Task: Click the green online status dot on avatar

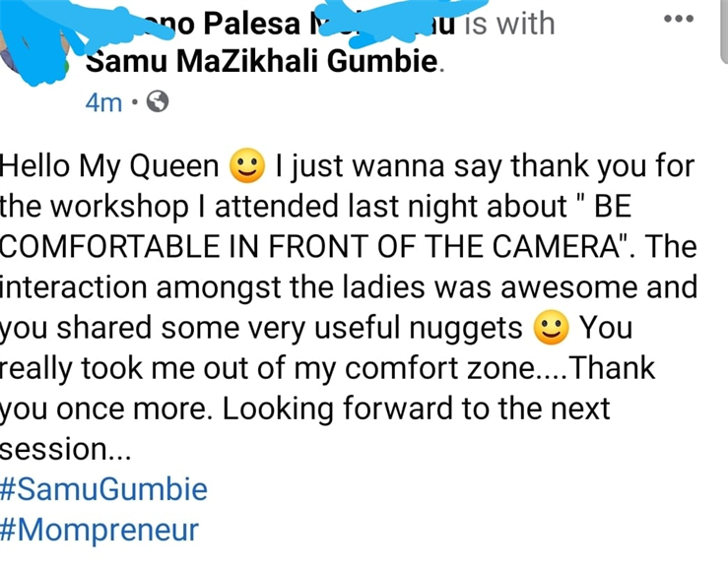Action: pyautogui.click(x=66, y=68)
